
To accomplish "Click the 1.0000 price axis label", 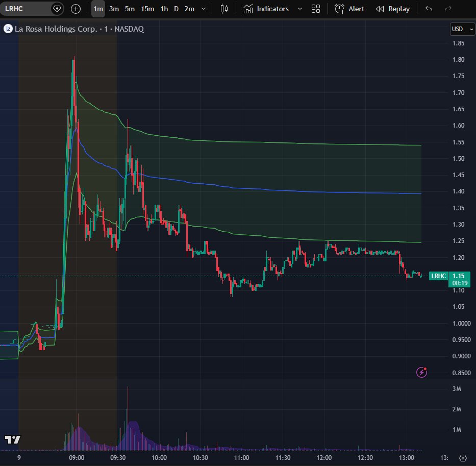I will [x=461, y=323].
